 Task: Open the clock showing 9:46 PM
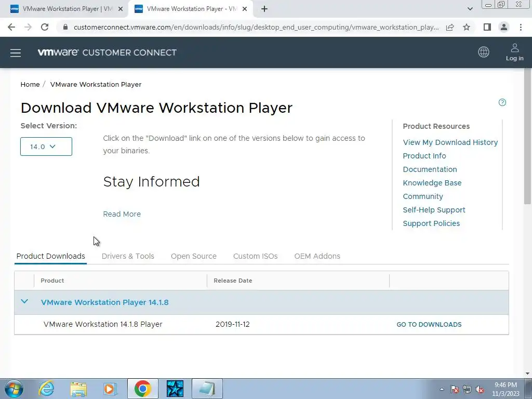point(506,389)
